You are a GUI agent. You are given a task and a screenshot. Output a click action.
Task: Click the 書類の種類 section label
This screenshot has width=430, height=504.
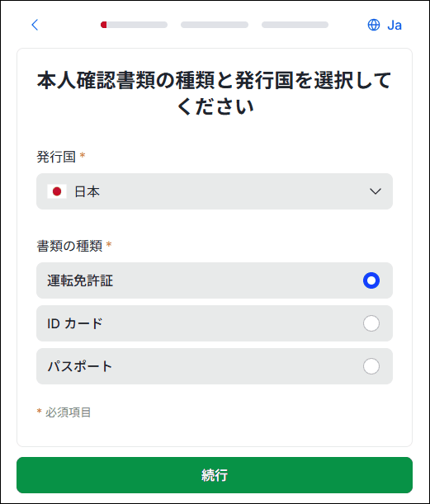(69, 246)
